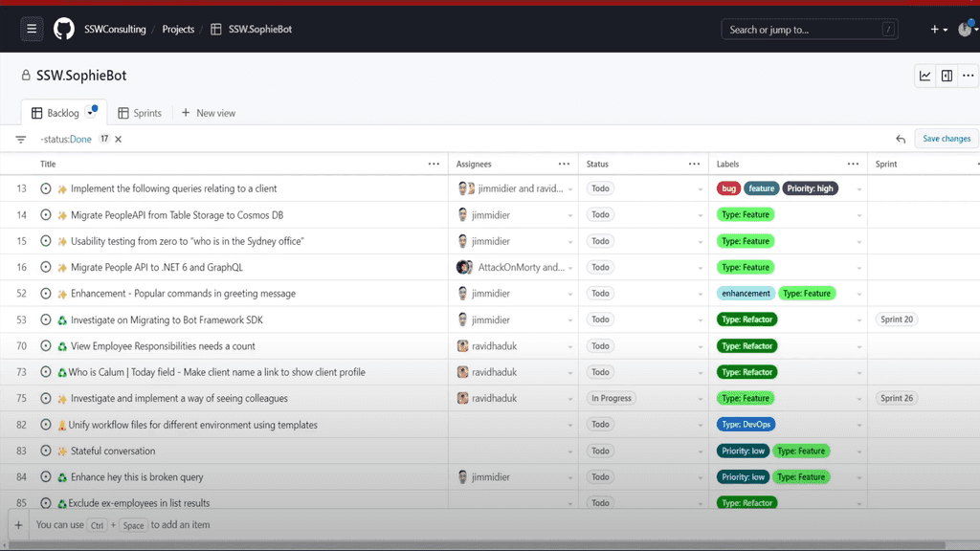Open the project insights chart icon

coord(925,76)
